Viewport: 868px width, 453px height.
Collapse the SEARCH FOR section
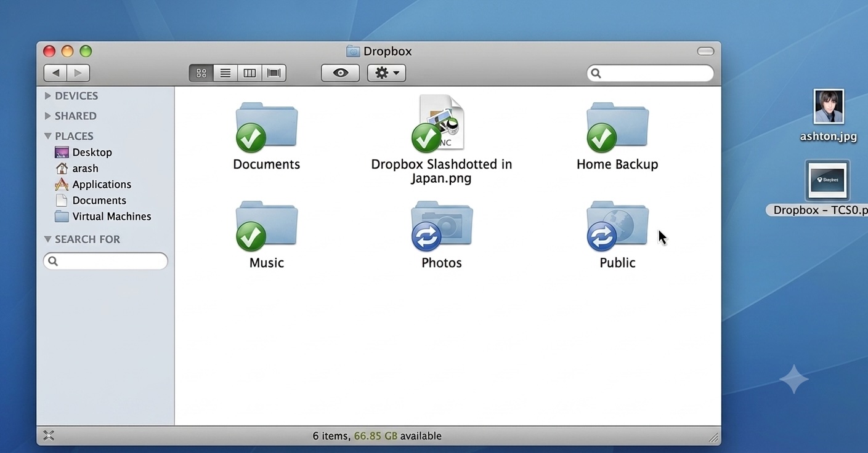48,239
